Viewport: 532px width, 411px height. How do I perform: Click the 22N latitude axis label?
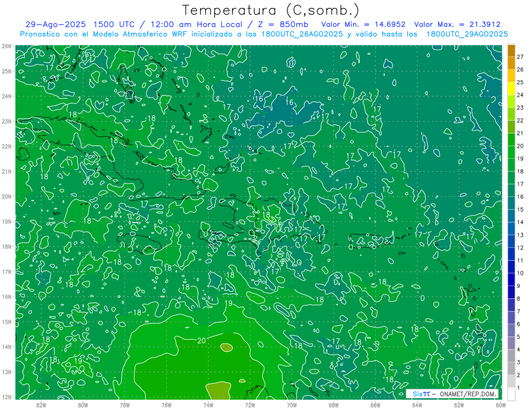point(7,146)
